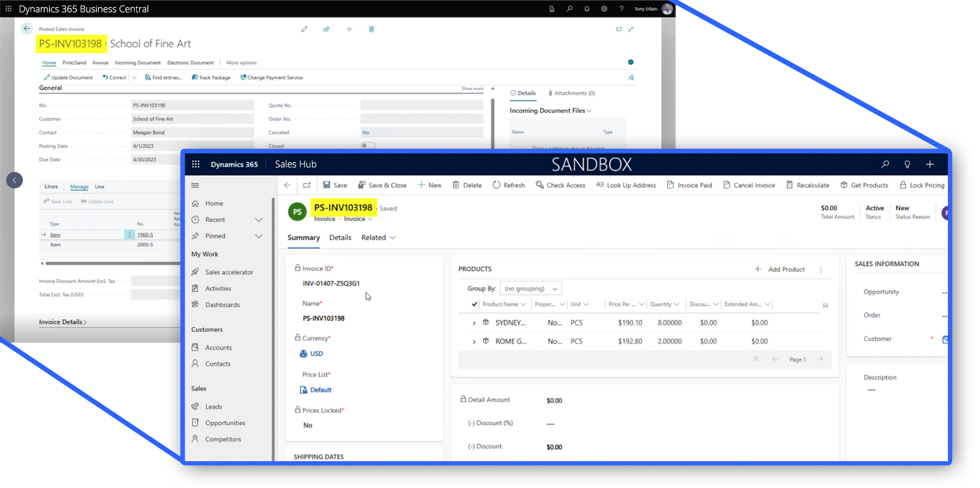This screenshot has height=488, width=980.
Task: Click Change Payment Service action
Action: (271, 77)
